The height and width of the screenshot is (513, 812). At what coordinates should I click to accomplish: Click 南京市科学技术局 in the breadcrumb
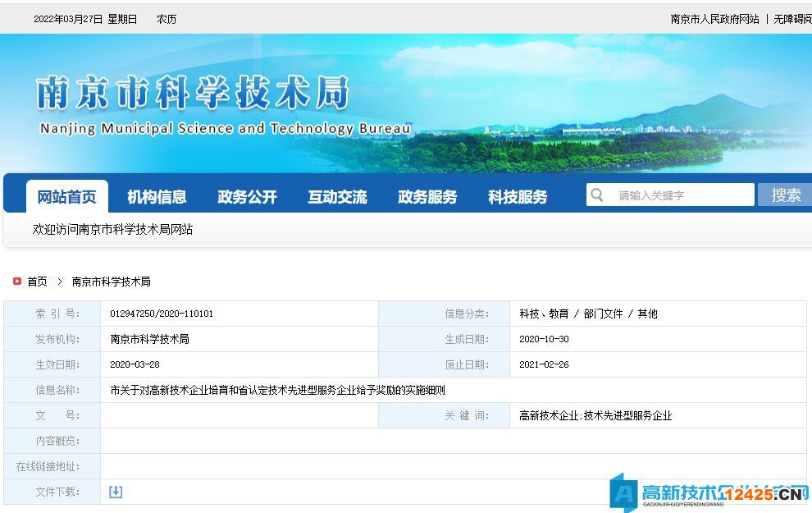112,282
